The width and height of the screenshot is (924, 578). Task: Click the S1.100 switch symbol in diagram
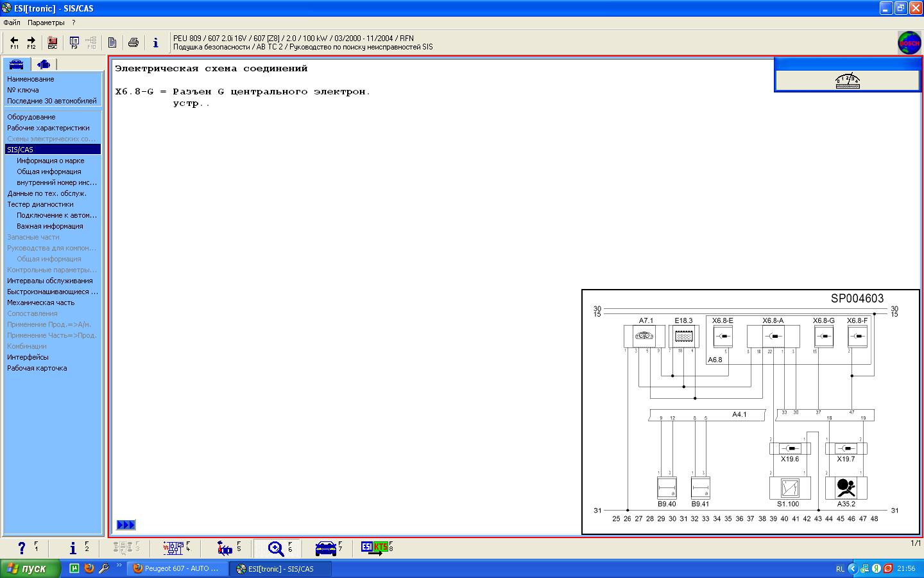coord(790,488)
